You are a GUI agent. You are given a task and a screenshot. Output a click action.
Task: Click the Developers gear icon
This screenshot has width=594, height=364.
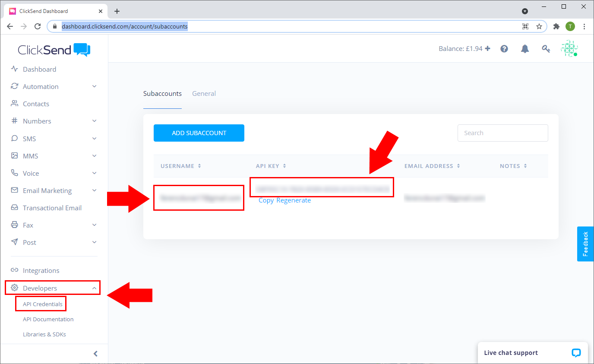pos(15,288)
